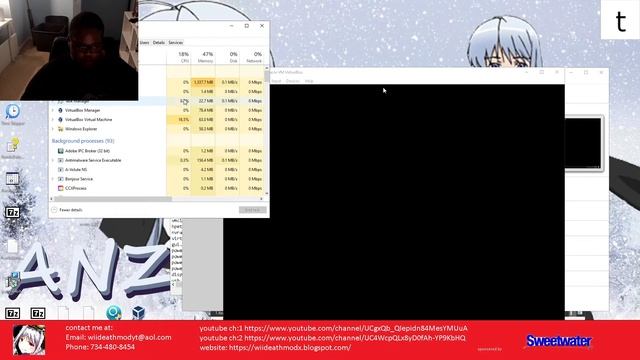Select the Antimalware Service Executable row name
The image size is (640, 360).
point(93,160)
